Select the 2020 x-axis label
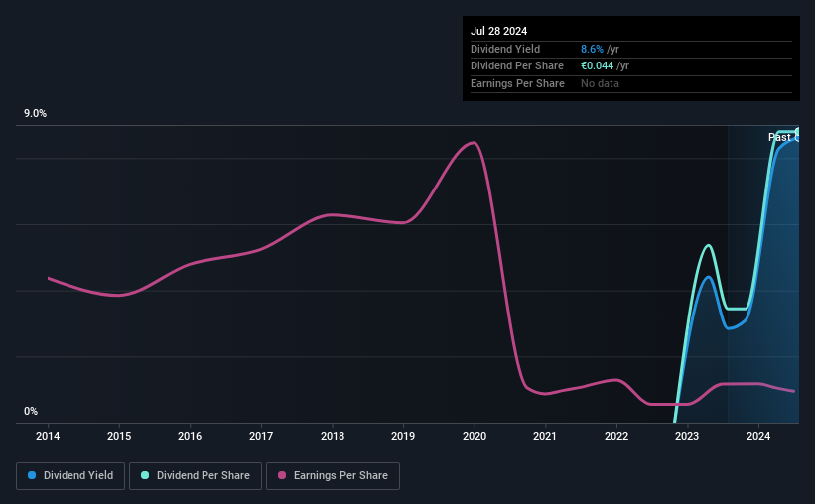This screenshot has width=815, height=504. [475, 436]
